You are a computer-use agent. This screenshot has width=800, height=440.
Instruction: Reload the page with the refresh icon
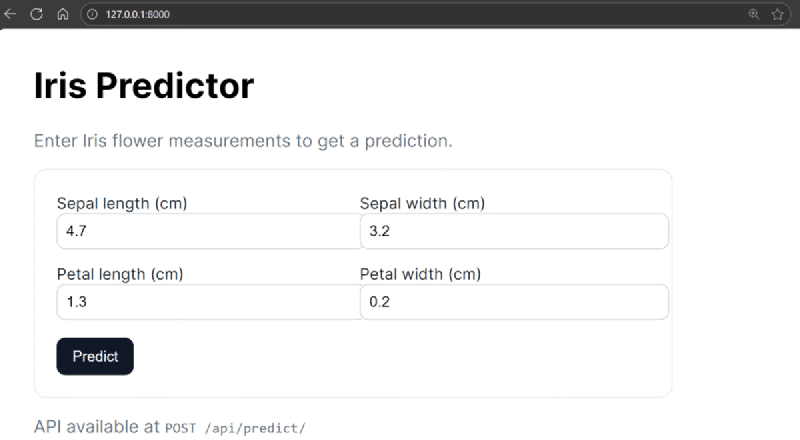click(x=36, y=14)
